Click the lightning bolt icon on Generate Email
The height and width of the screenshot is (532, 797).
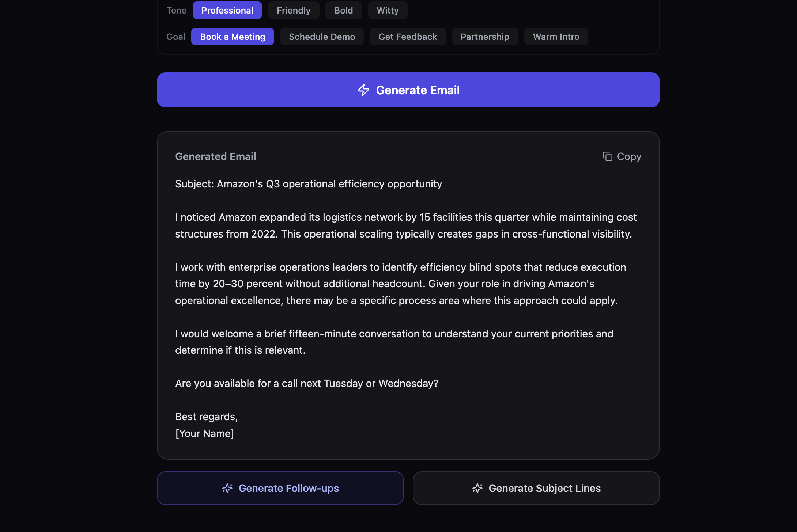tap(364, 90)
